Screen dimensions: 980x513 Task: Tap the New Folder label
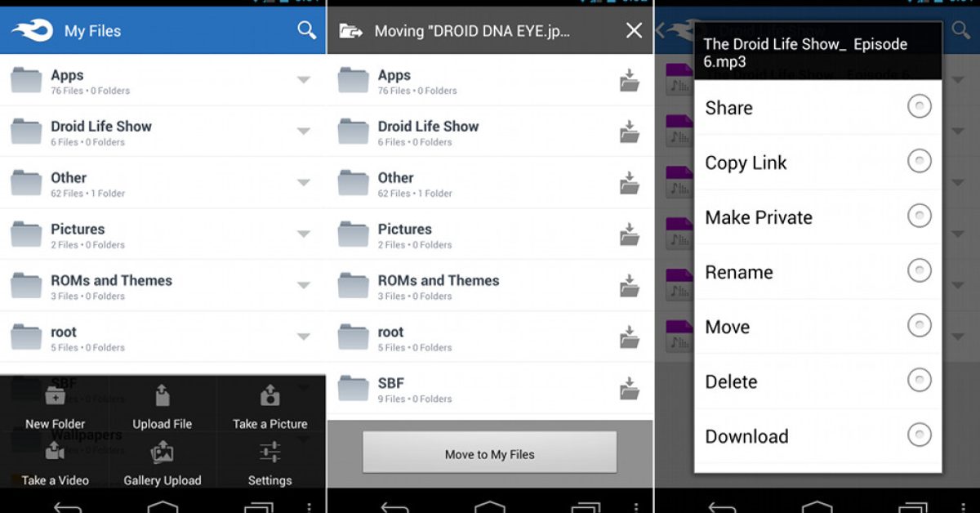55,424
